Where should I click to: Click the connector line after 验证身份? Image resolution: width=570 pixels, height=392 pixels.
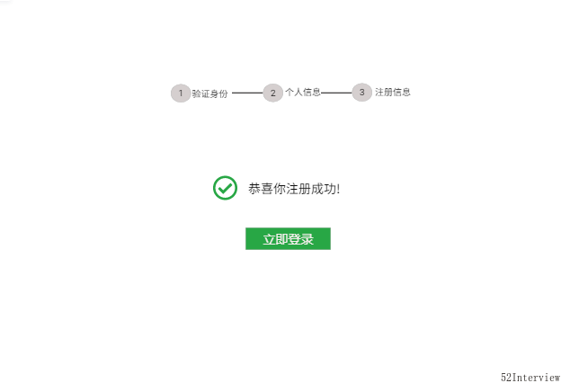[247, 94]
